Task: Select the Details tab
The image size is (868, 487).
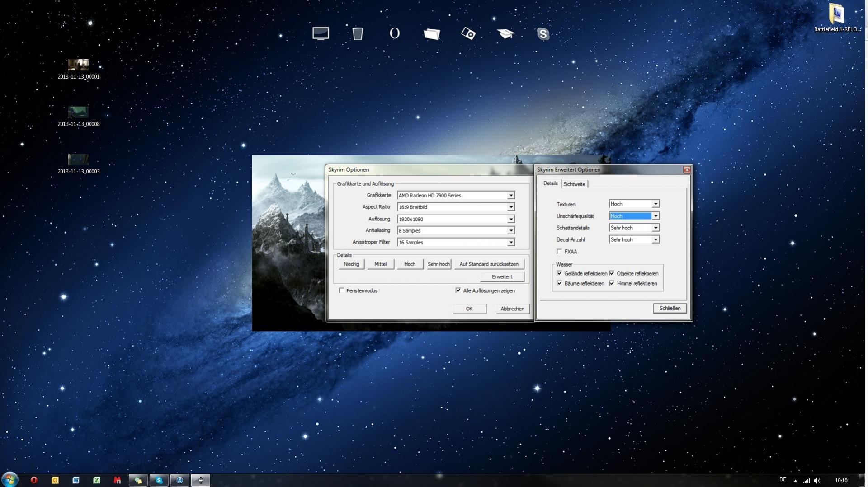Action: point(550,183)
